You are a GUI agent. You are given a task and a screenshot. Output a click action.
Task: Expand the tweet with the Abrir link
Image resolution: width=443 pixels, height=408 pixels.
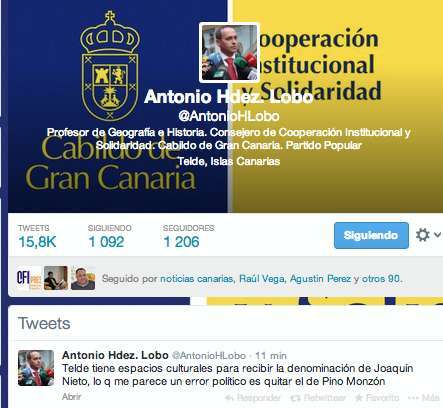71,397
